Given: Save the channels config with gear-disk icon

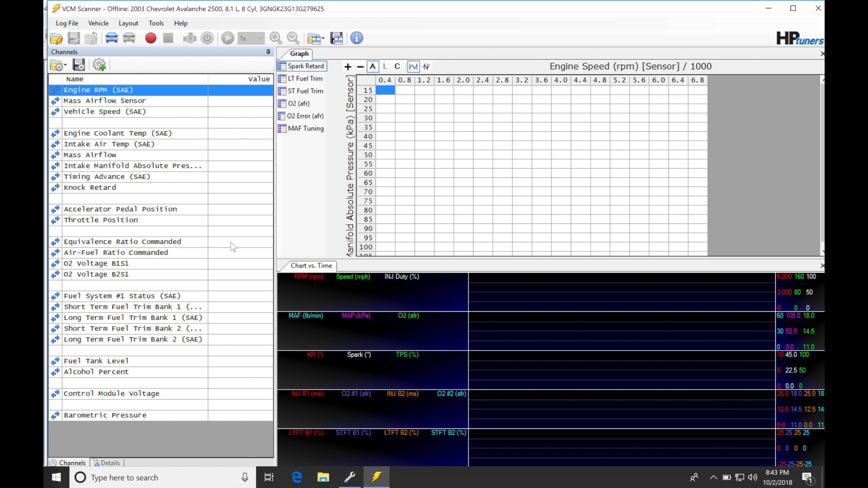Looking at the screenshot, I should click(79, 65).
